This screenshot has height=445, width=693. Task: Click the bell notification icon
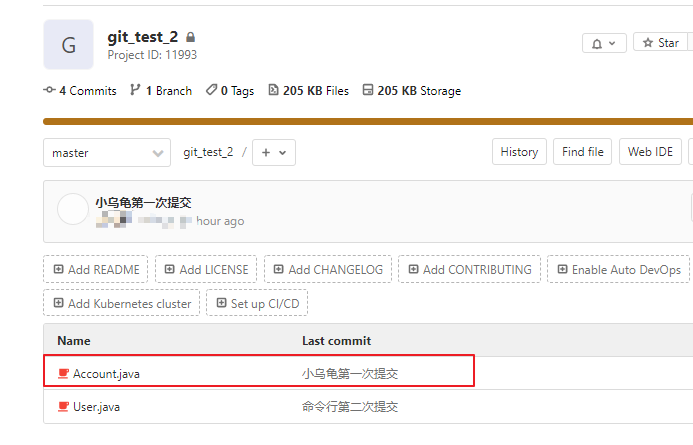pos(597,44)
